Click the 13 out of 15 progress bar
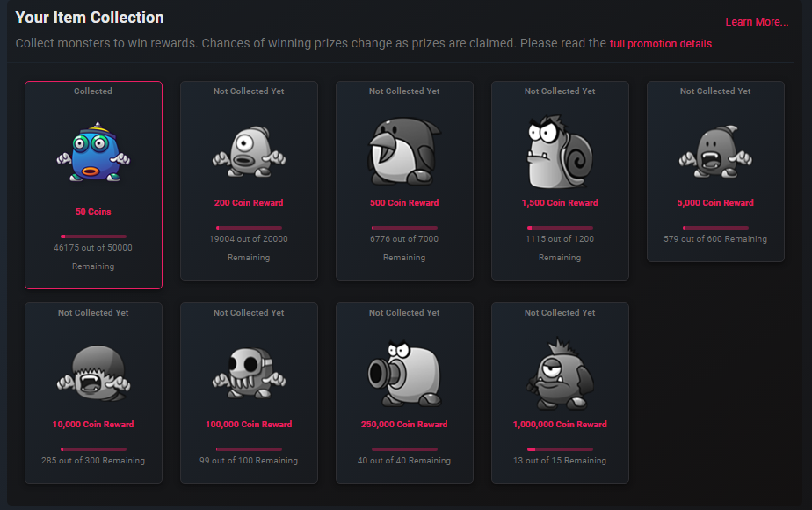 (560, 449)
